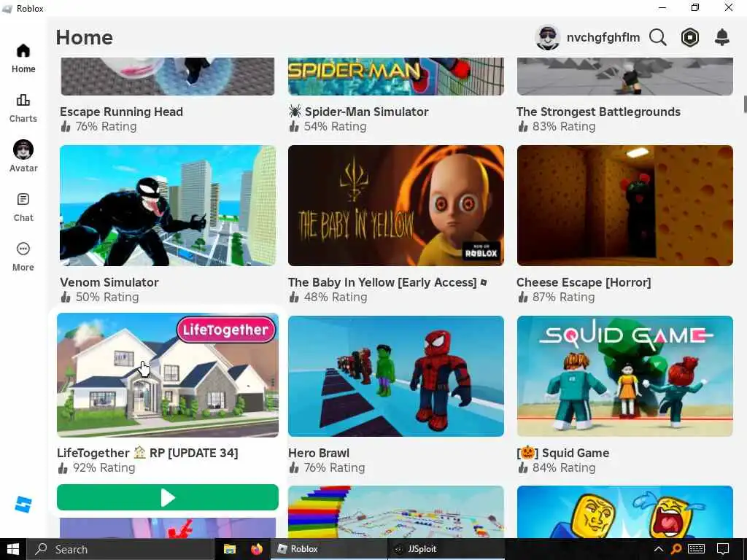This screenshot has width=747, height=560.
Task: Switch to the JJSploit taskbar item
Action: click(x=446, y=549)
